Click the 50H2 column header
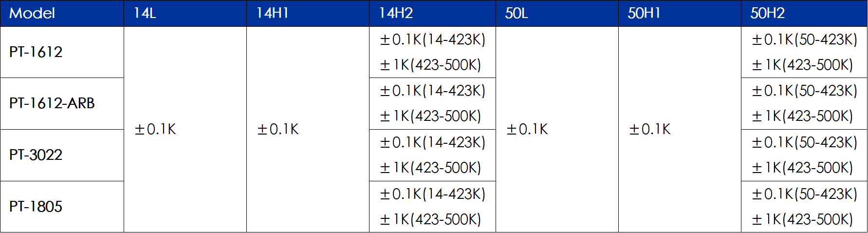Viewport: 868px width, 233px height. click(x=768, y=13)
